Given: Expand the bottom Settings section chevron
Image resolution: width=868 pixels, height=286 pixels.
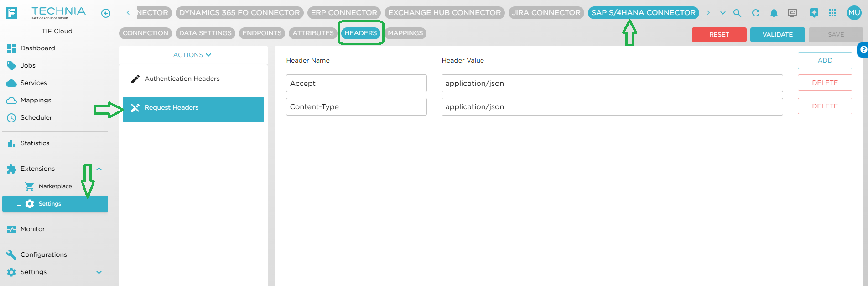Looking at the screenshot, I should coord(99,272).
